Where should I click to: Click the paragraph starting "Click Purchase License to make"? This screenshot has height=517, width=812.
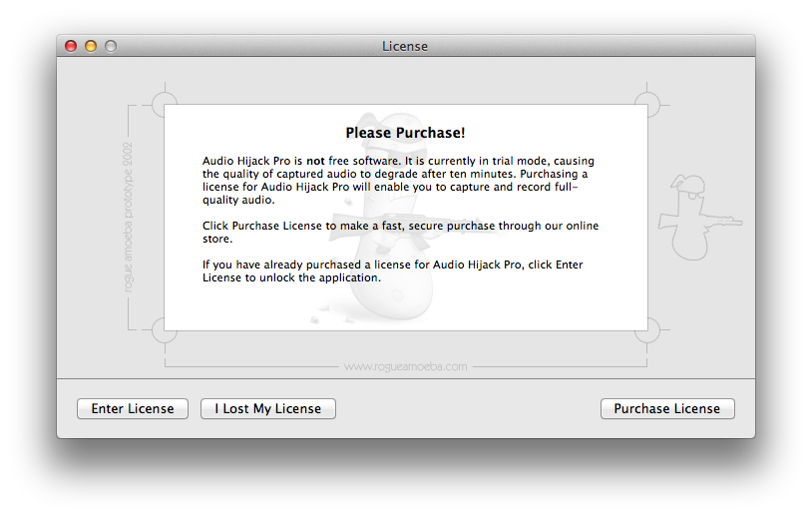coord(400,233)
